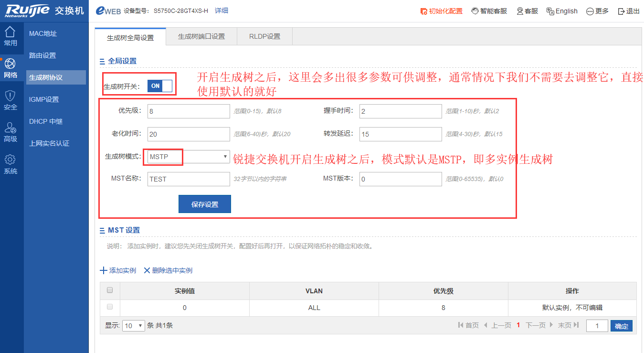Switch to RLDP设置 tab
This screenshot has height=353, width=644.
(264, 36)
